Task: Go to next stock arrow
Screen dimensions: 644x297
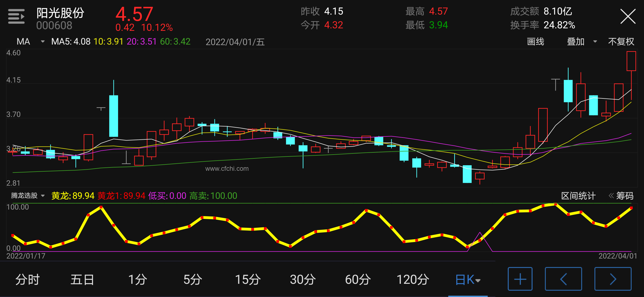Action: click(613, 279)
